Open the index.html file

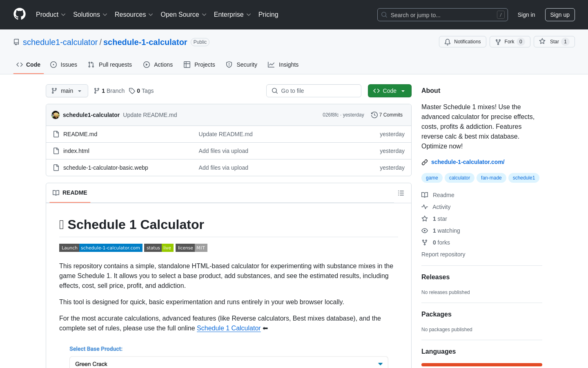pyautogui.click(x=76, y=151)
